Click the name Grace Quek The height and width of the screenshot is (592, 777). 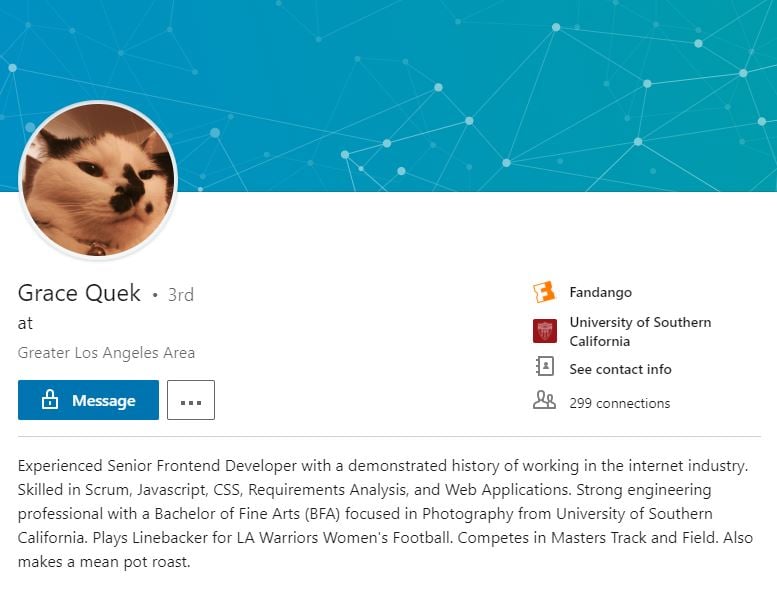point(79,293)
